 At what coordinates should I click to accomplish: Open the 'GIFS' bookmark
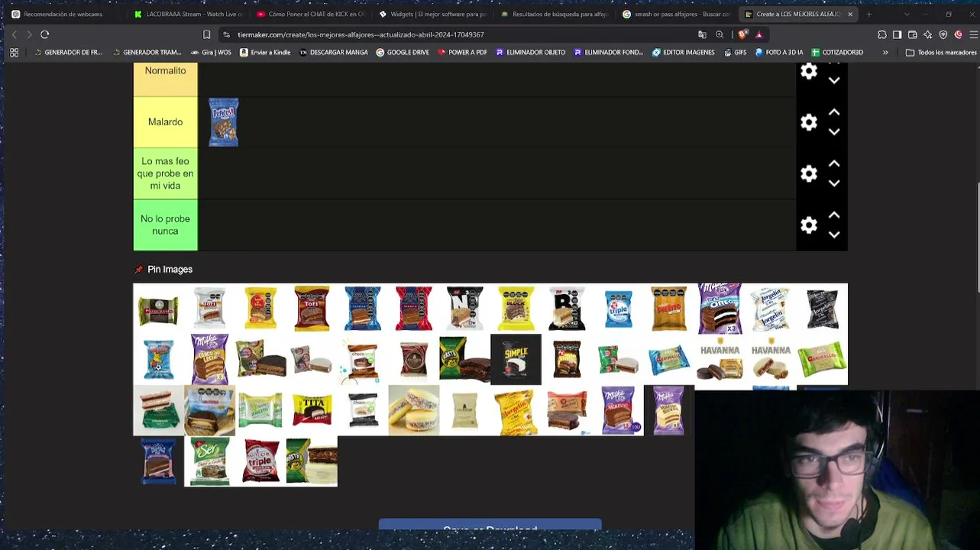[x=735, y=53]
